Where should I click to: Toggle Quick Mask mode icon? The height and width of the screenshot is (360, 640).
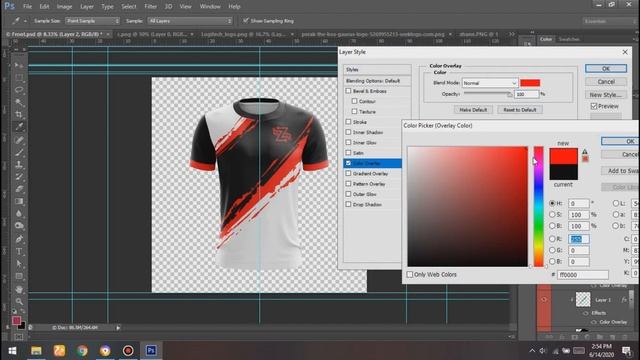(x=19, y=337)
